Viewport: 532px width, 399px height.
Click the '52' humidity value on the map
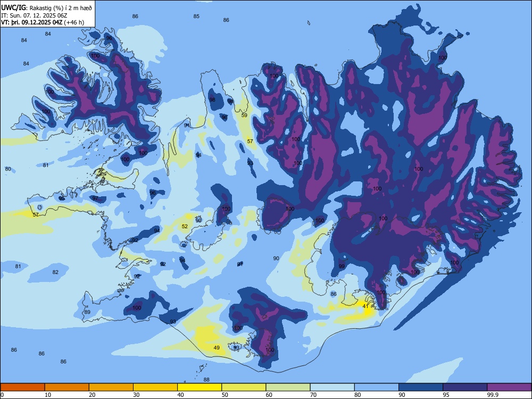coord(185,226)
